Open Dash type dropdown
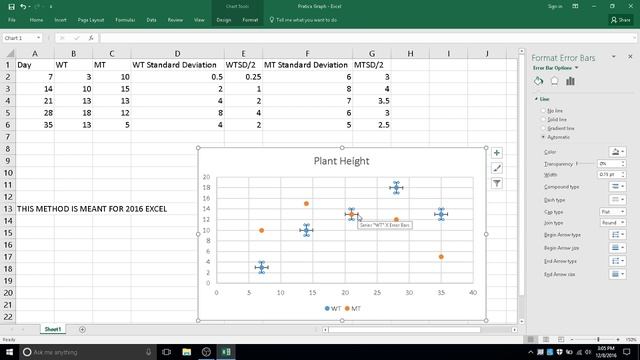Image resolution: width=640 pixels, height=360 pixels. point(617,200)
